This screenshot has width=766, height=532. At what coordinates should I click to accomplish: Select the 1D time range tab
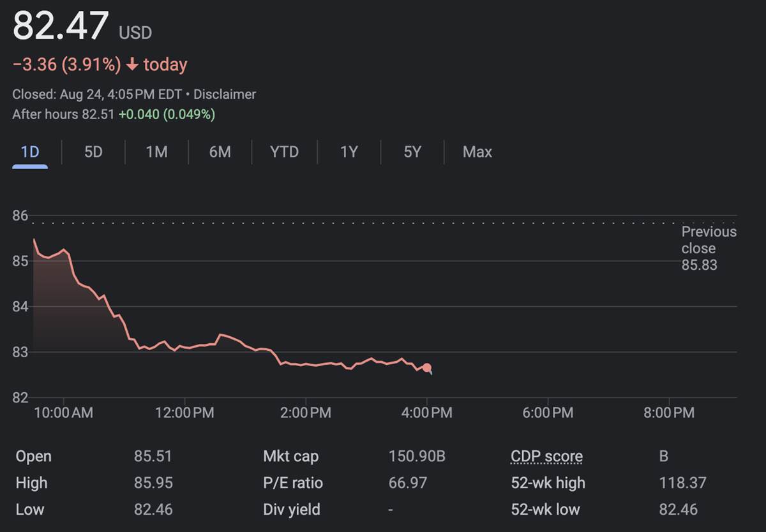click(x=30, y=152)
